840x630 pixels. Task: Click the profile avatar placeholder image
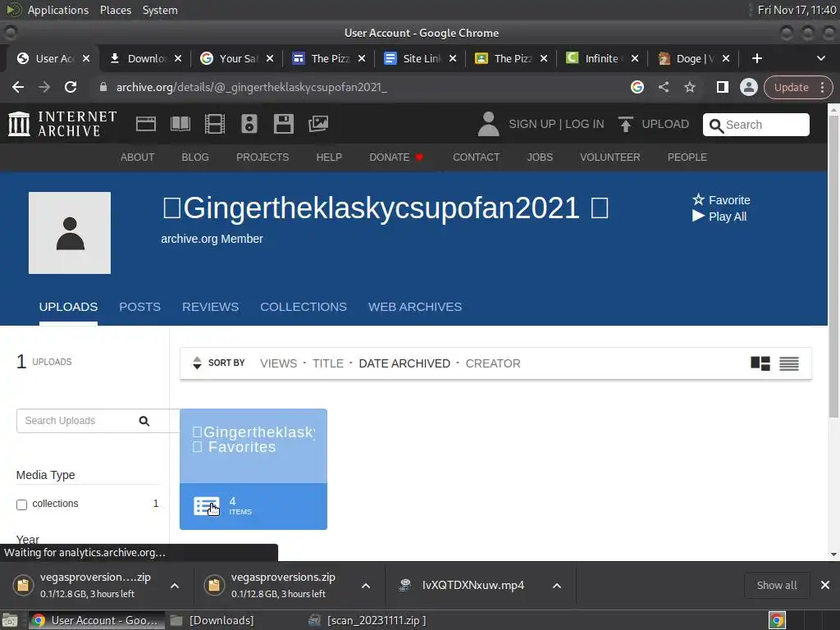[70, 233]
